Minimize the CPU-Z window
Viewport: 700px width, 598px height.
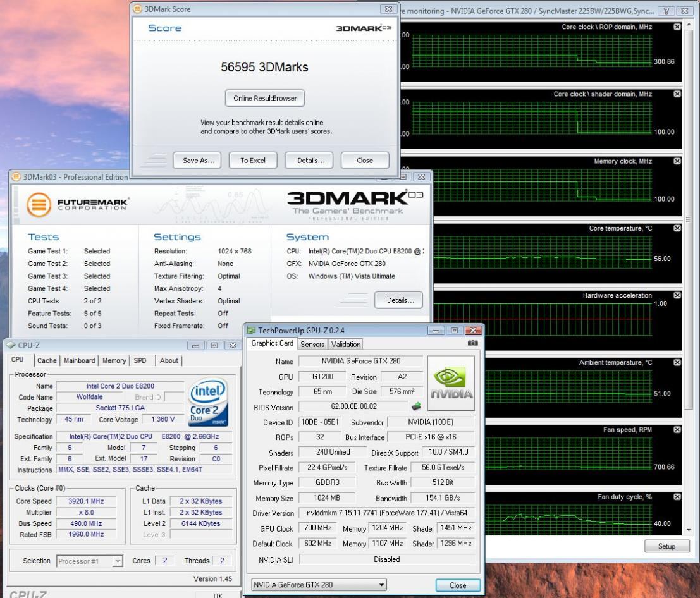[195, 345]
